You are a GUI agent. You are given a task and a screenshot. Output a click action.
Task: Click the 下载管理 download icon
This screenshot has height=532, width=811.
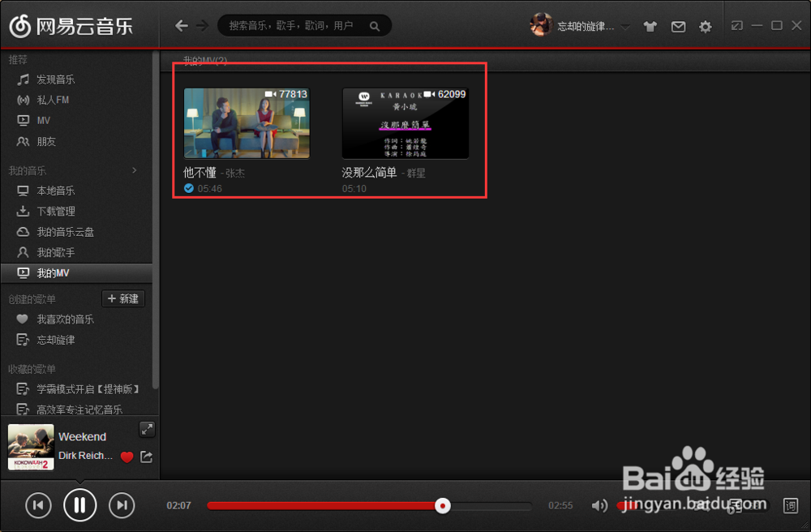point(23,212)
